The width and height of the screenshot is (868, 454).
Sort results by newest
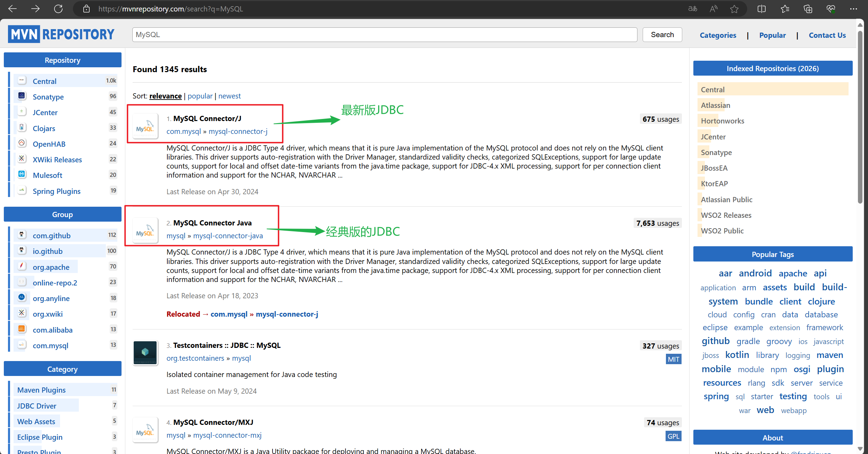pos(229,96)
